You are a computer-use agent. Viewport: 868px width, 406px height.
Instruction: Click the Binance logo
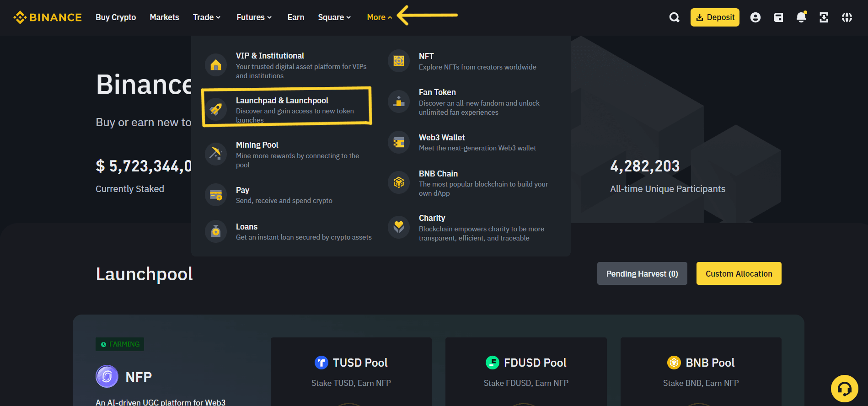tap(48, 17)
